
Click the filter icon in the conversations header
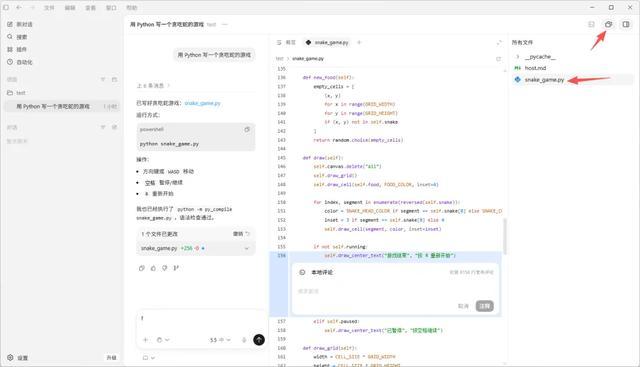coord(103,127)
